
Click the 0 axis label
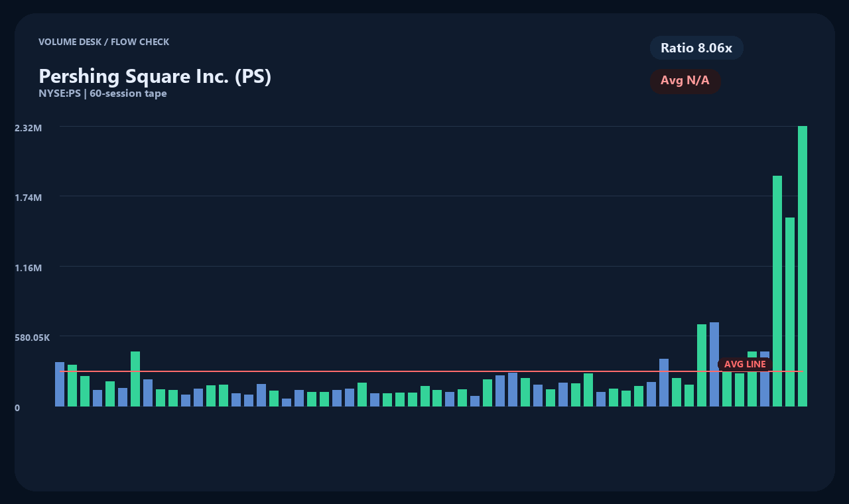point(17,408)
